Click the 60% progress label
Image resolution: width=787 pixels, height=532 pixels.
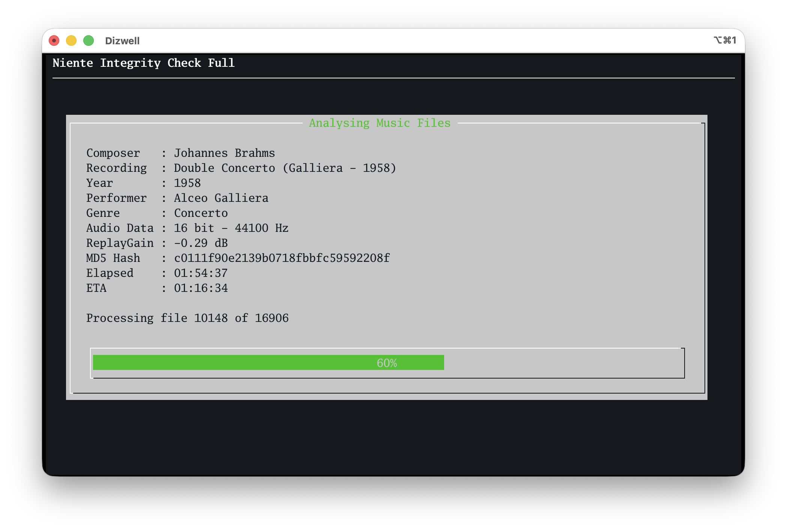click(x=387, y=363)
